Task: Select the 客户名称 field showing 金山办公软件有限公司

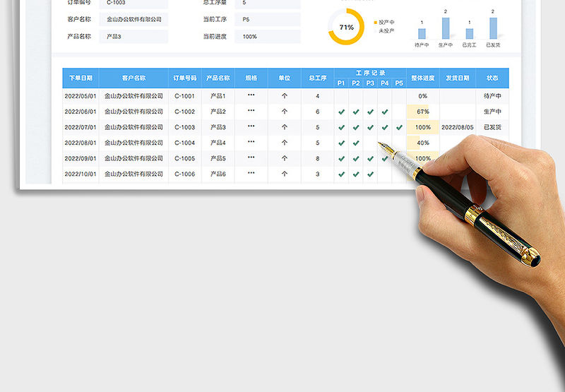Action: (133, 19)
